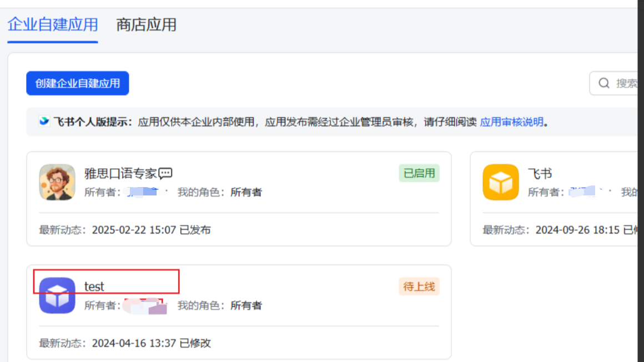
Task: Click the green 已启用 status badge
Action: [x=419, y=173]
